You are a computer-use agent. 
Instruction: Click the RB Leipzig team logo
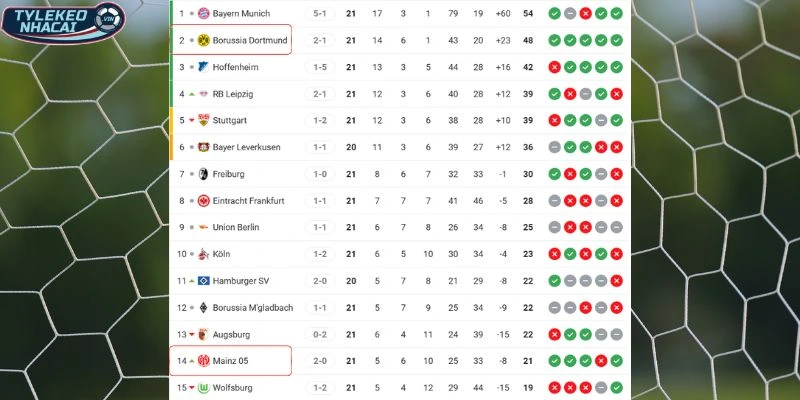[x=203, y=94]
